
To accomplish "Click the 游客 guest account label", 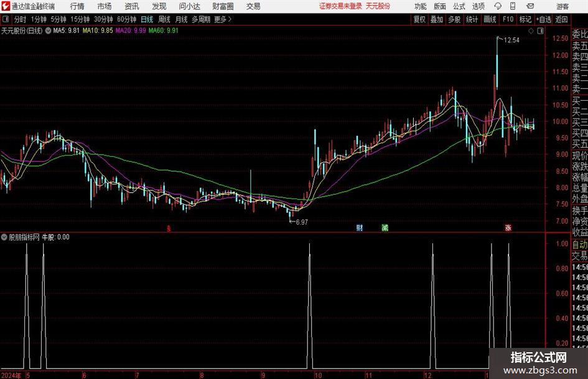I will (x=562, y=6).
